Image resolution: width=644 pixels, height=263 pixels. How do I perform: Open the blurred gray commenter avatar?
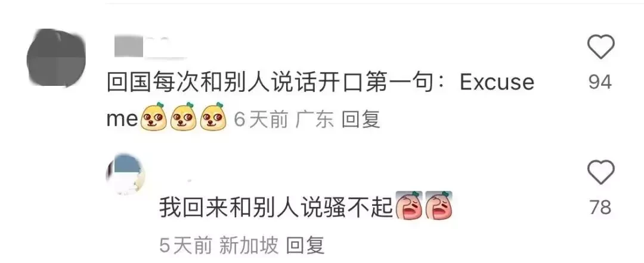[x=56, y=57]
